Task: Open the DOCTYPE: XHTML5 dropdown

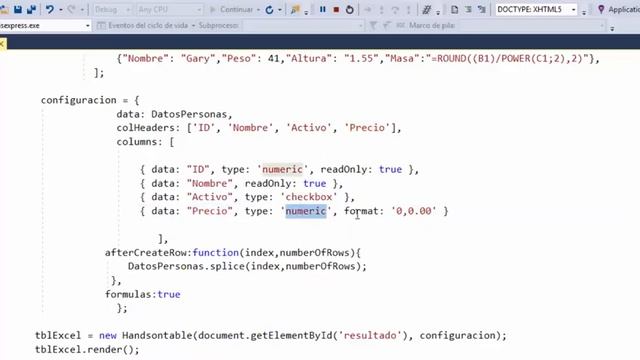Action: pyautogui.click(x=536, y=9)
